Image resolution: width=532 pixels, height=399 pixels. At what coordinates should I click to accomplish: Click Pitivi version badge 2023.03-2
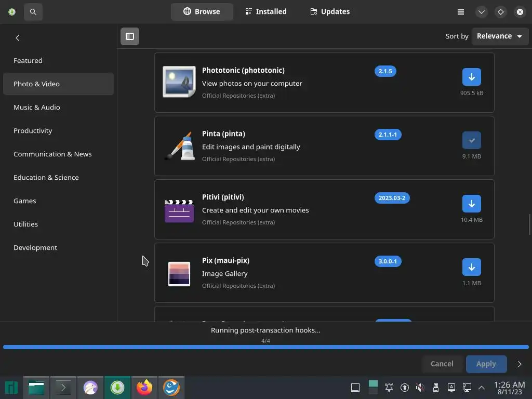point(392,198)
